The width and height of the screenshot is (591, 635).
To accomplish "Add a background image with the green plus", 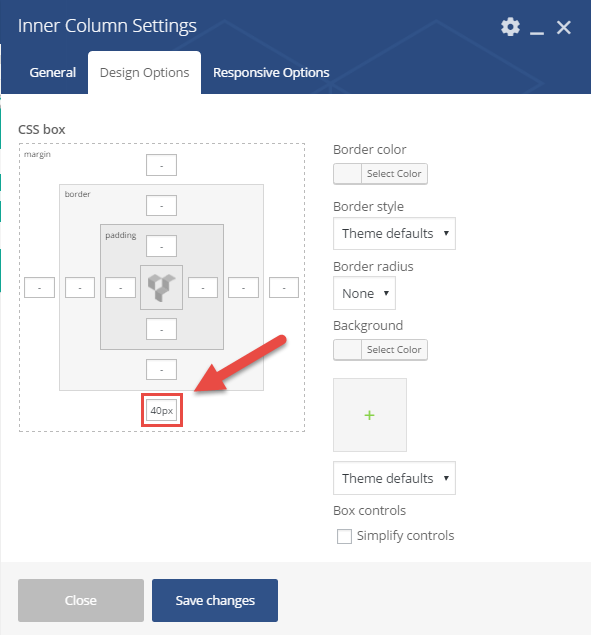I will (369, 415).
